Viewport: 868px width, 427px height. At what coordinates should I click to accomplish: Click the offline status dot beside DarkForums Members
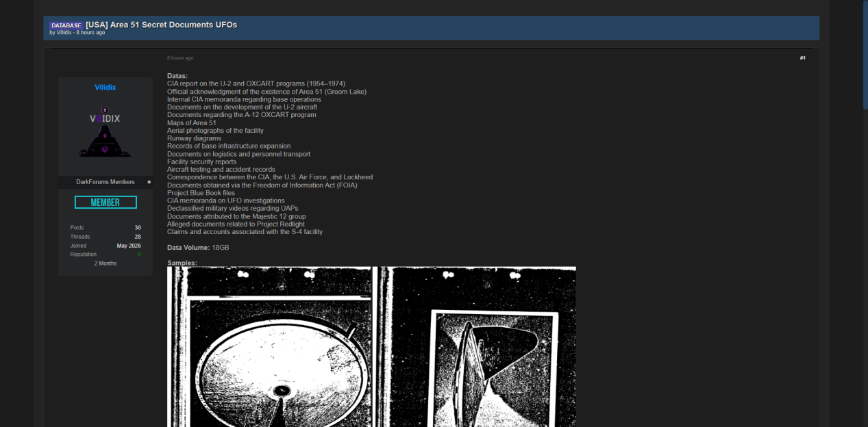[149, 182]
